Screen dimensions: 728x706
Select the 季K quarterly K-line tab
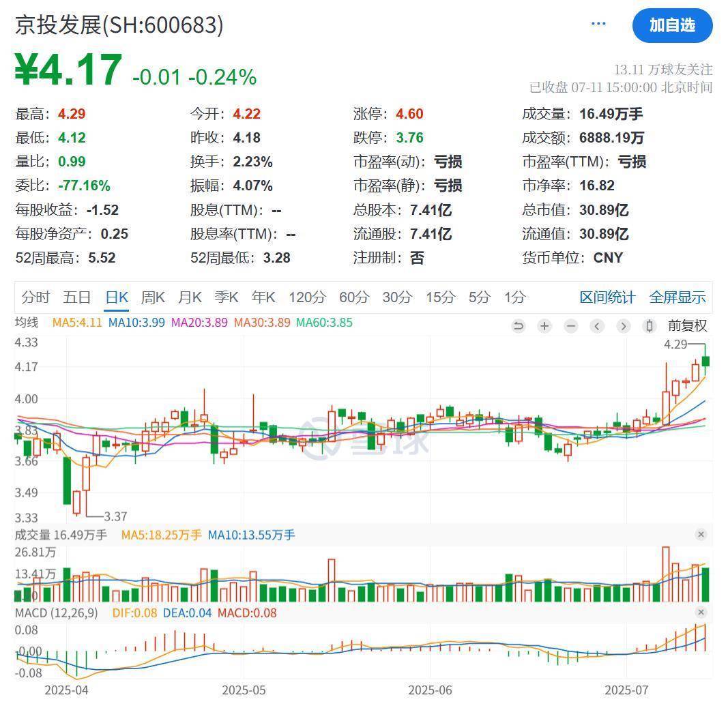[227, 297]
